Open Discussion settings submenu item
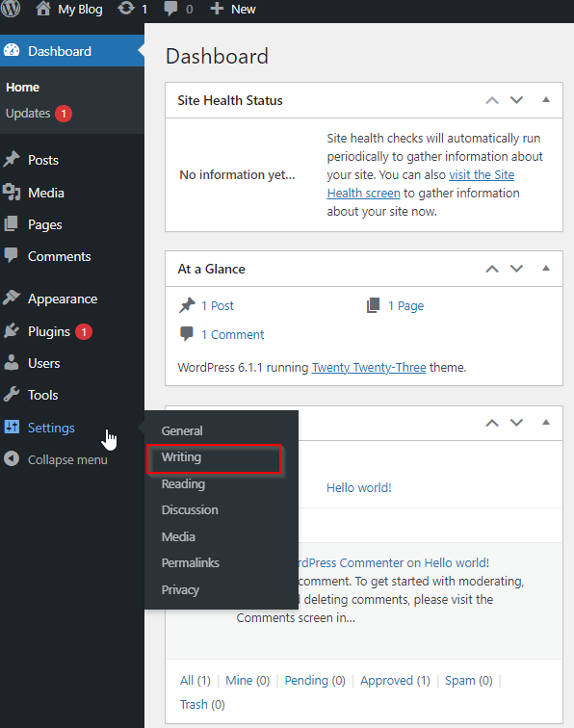Viewport: 574px width, 728px height. click(x=190, y=509)
